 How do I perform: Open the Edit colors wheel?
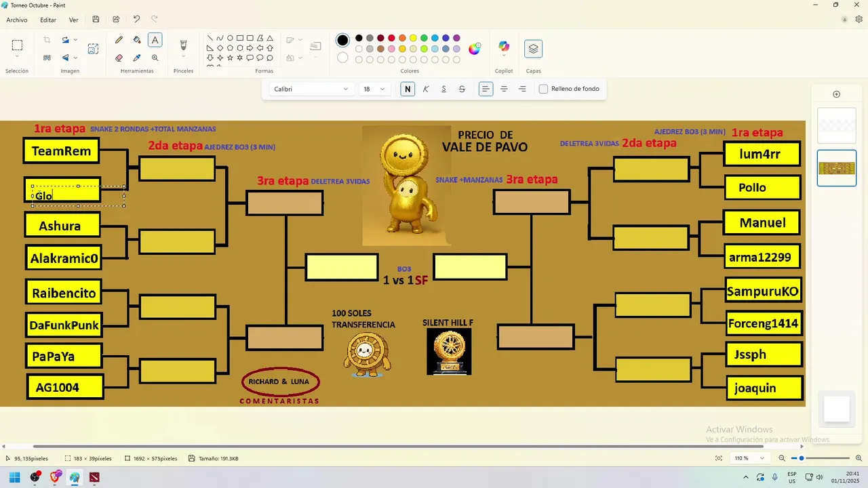pyautogui.click(x=475, y=48)
